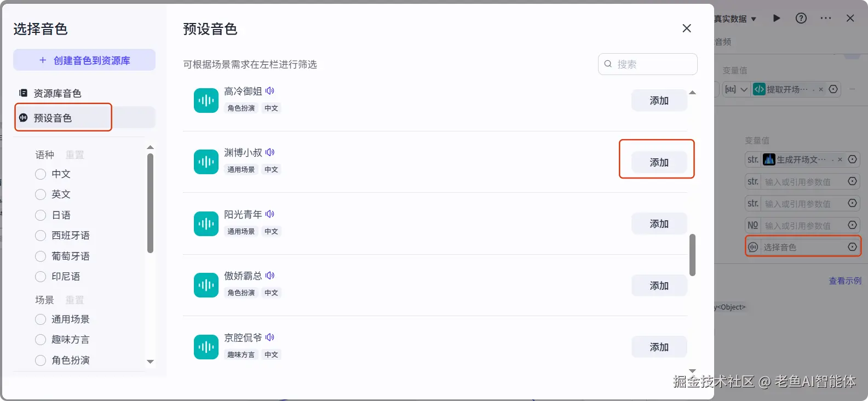Preview the 傲娇霸总 voice sample
Screen dimensions: 868x401
pos(270,276)
